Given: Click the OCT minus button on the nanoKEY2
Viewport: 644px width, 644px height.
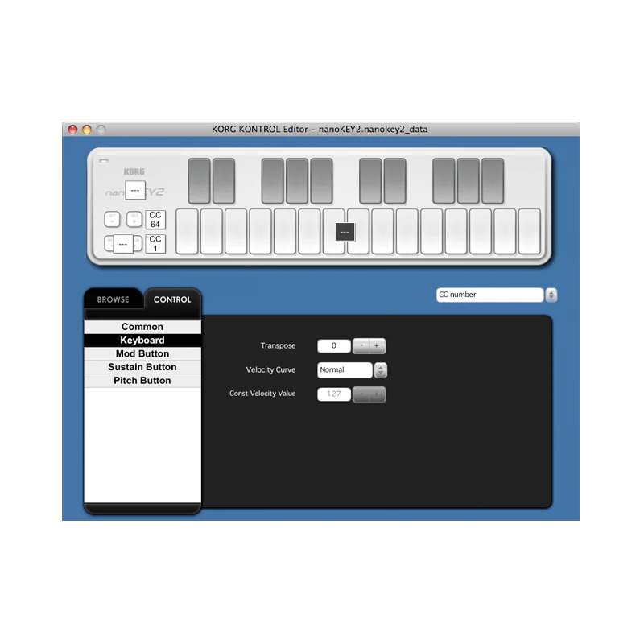Looking at the screenshot, I should 112,219.
